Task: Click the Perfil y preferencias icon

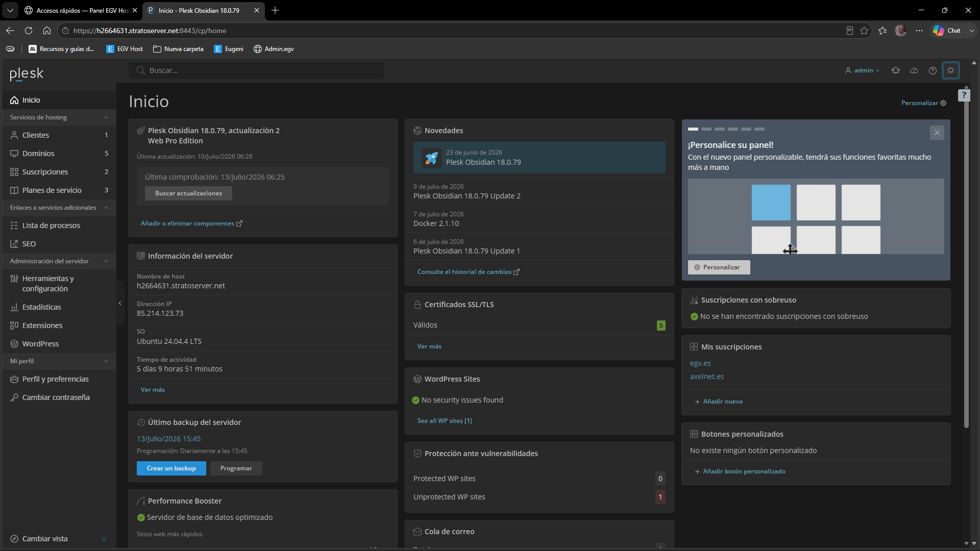Action: click(x=14, y=379)
